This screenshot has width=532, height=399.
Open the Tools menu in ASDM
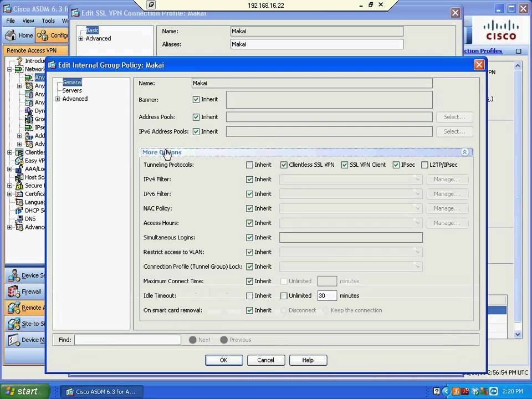click(48, 21)
